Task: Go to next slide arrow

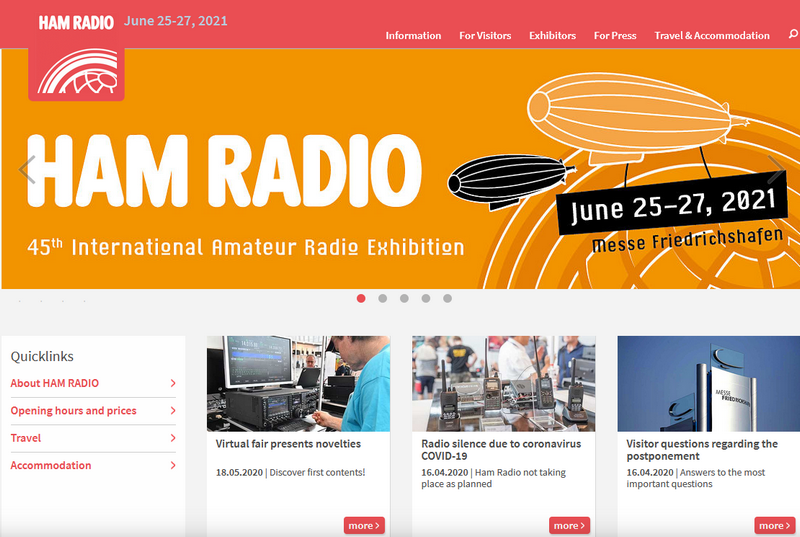Action: (x=776, y=169)
